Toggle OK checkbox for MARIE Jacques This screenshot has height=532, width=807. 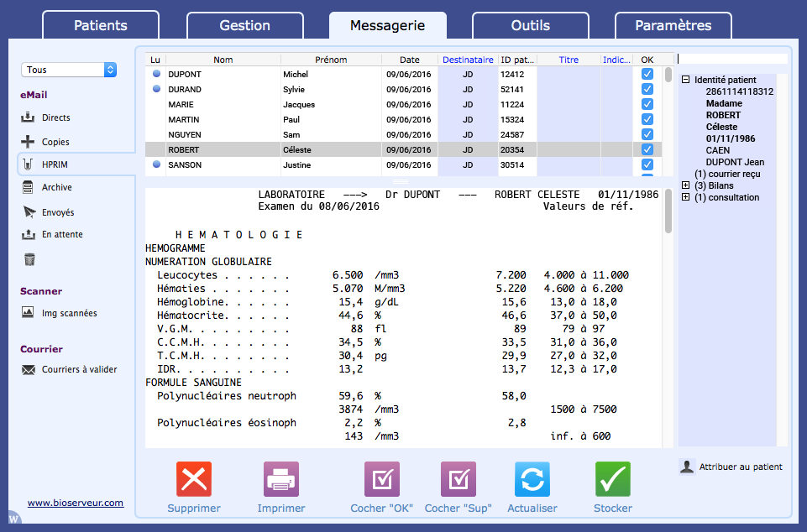pos(647,104)
